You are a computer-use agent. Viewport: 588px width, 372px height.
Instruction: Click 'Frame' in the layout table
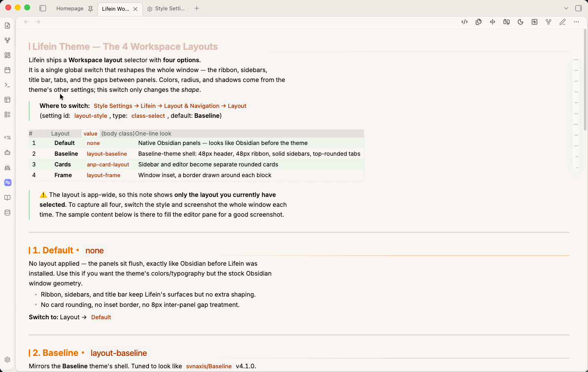click(63, 175)
